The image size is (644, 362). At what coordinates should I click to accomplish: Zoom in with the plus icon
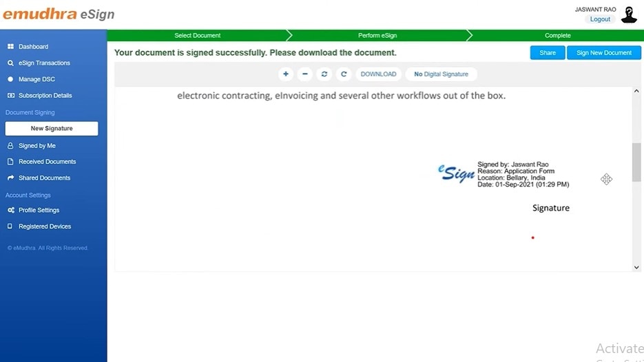285,74
